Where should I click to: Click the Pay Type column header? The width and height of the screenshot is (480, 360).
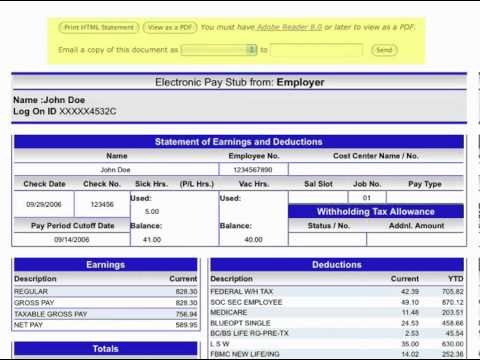[425, 184]
